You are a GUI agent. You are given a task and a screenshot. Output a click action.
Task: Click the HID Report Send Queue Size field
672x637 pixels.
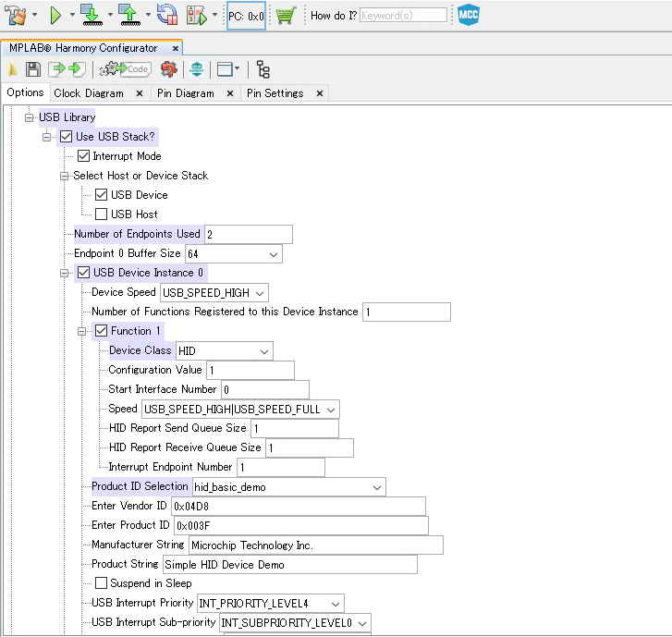(295, 429)
